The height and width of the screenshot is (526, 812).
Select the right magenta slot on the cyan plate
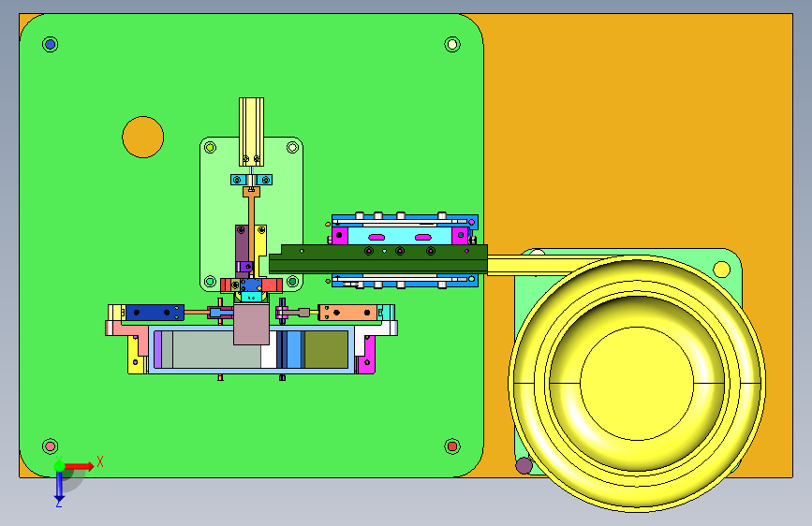point(423,238)
